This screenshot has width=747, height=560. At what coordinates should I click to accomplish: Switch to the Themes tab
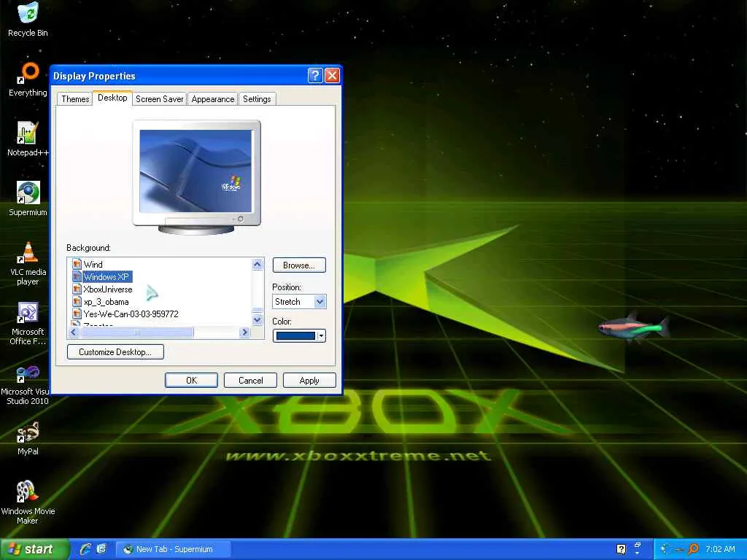75,99
